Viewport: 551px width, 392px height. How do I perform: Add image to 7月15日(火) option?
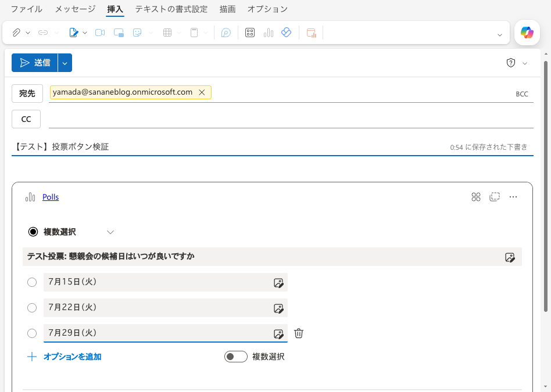(x=278, y=283)
